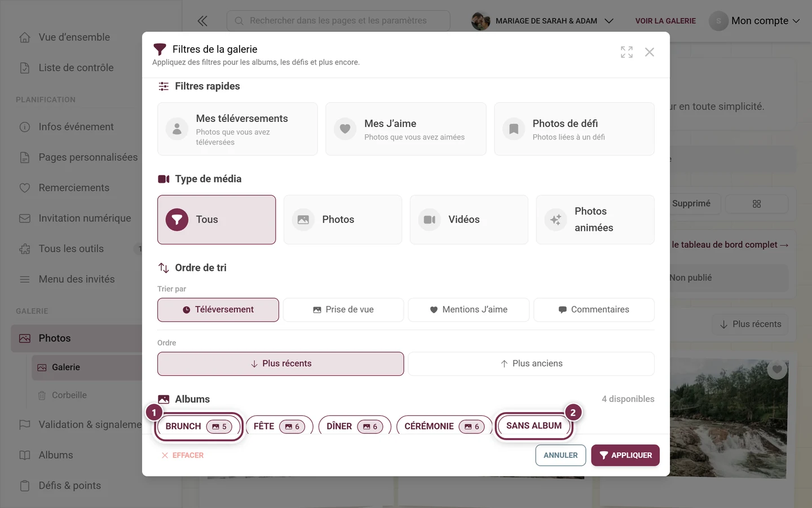
Task: Click the Effacer link to clear filters
Action: click(x=183, y=455)
